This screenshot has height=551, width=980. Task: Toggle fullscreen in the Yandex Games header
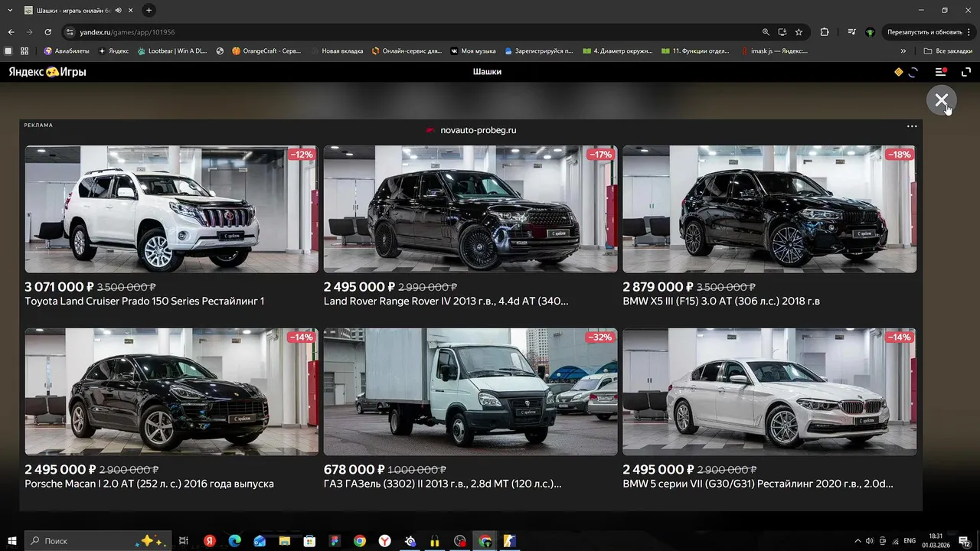tap(966, 72)
